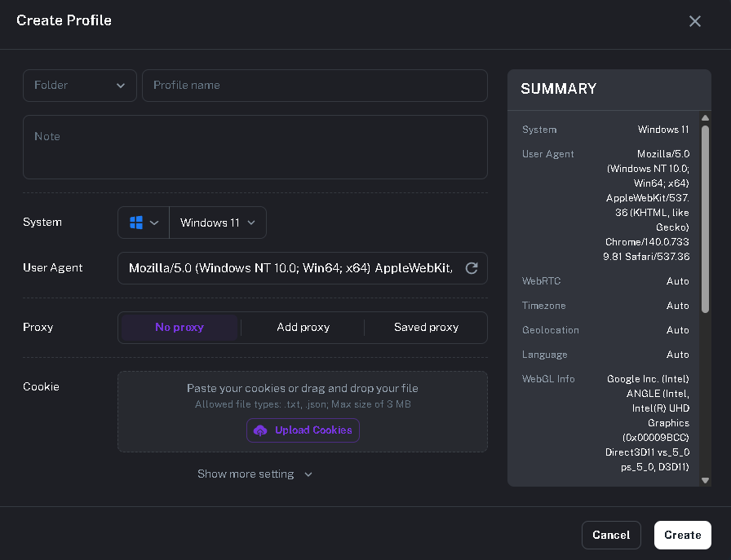Close the Create Profile dialog with X
This screenshot has width=731, height=560.
[695, 21]
